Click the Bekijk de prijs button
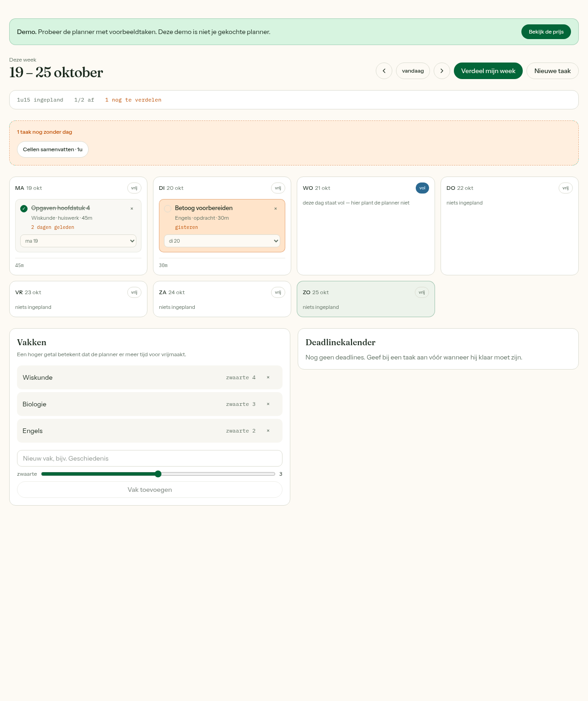The width and height of the screenshot is (588, 701). 546,32
